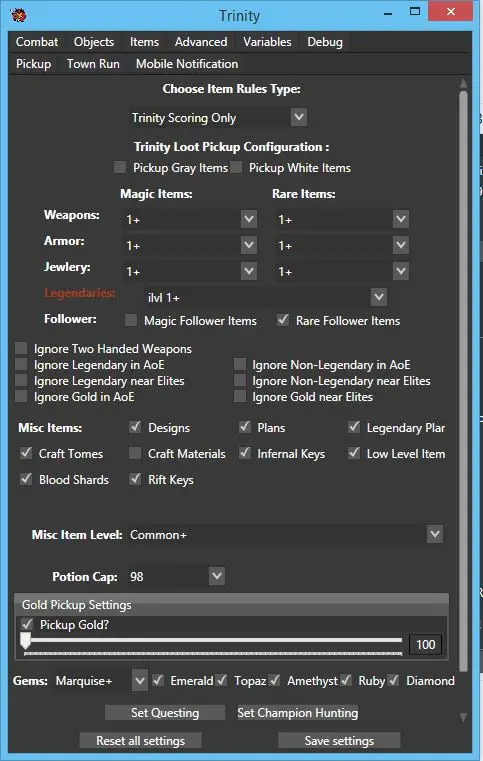483x761 pixels.
Task: Uncheck Amethyst gem pickup
Action: coord(274,680)
